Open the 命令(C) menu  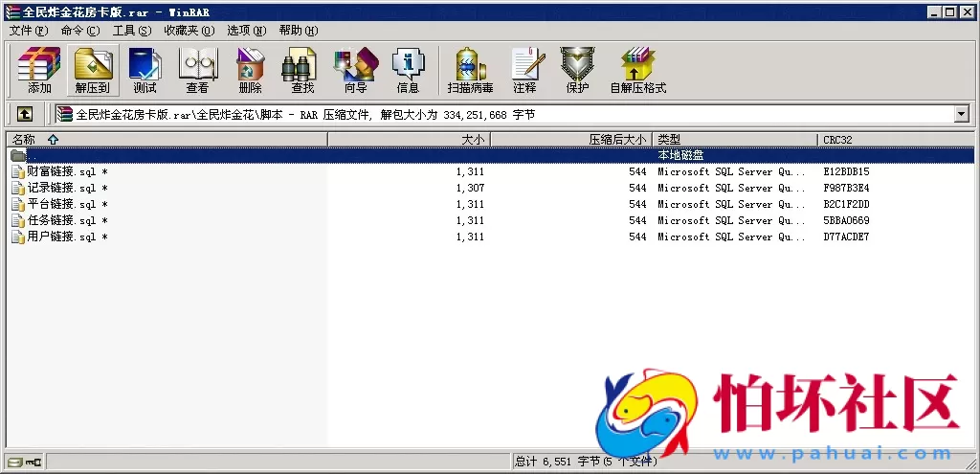pyautogui.click(x=80, y=31)
